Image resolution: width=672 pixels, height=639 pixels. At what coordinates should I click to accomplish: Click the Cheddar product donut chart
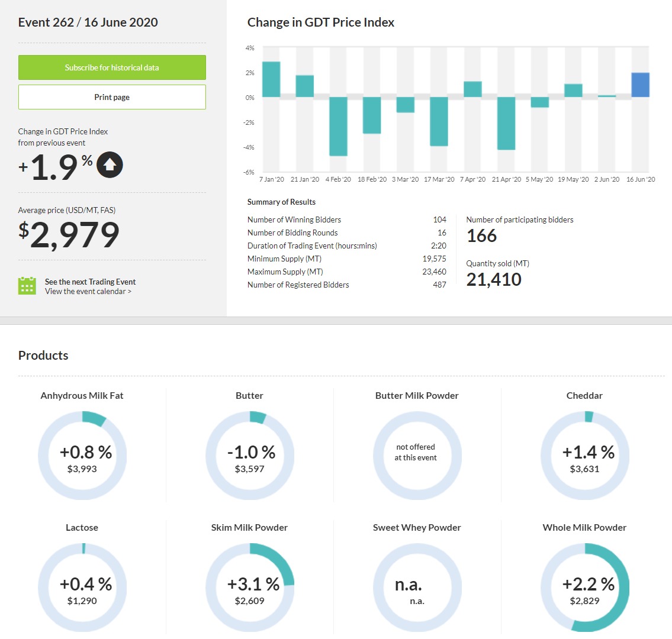click(x=584, y=456)
